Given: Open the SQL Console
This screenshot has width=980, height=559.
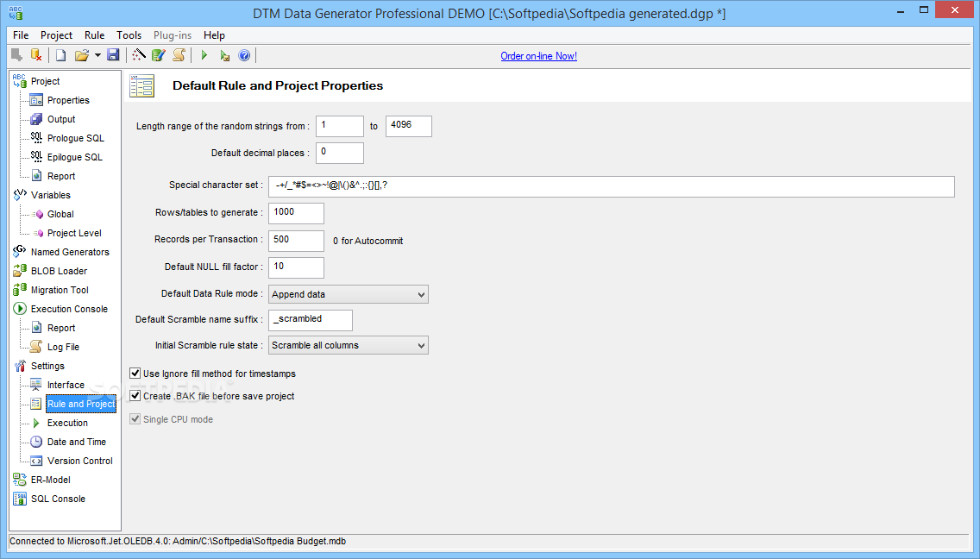Looking at the screenshot, I should [x=58, y=499].
